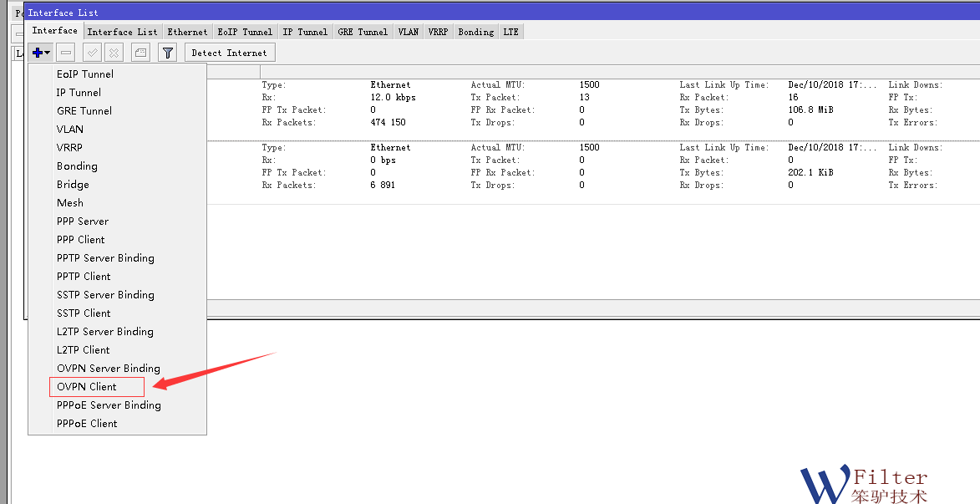Screen dimensions: 980x504
Task: Select SSTP Server Binding menu item
Action: click(x=105, y=295)
